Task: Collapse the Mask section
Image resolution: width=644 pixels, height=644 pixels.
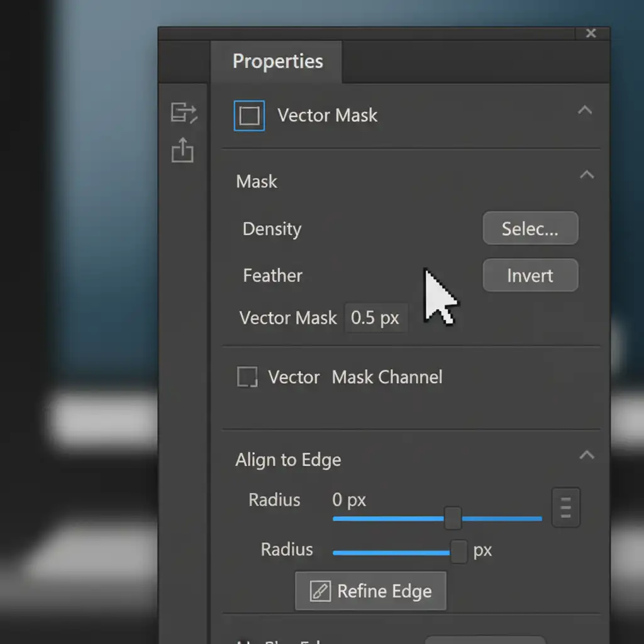Action: coord(586,175)
